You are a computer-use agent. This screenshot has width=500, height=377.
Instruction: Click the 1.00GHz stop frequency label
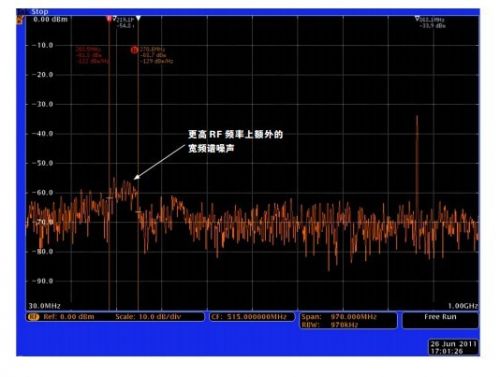pyautogui.click(x=463, y=306)
